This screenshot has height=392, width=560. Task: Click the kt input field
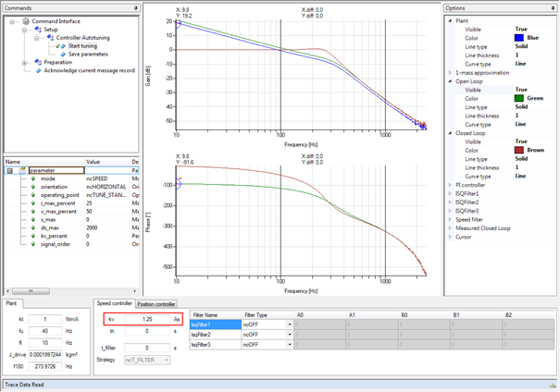point(45,319)
